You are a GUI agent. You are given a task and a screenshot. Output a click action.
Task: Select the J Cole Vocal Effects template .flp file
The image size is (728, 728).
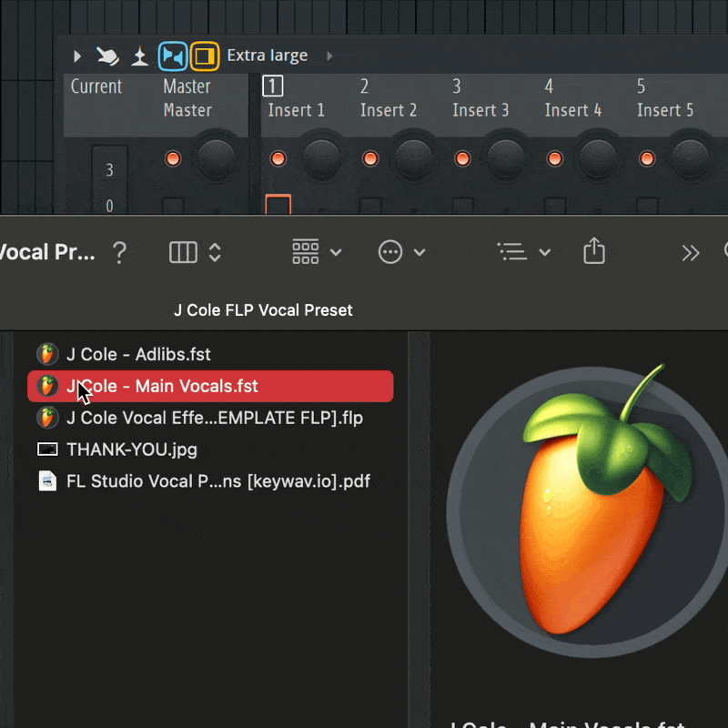pos(214,418)
